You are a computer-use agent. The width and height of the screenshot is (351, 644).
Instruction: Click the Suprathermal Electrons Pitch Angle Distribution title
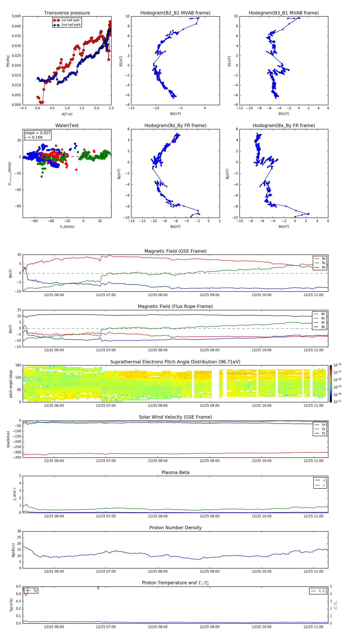[175, 362]
